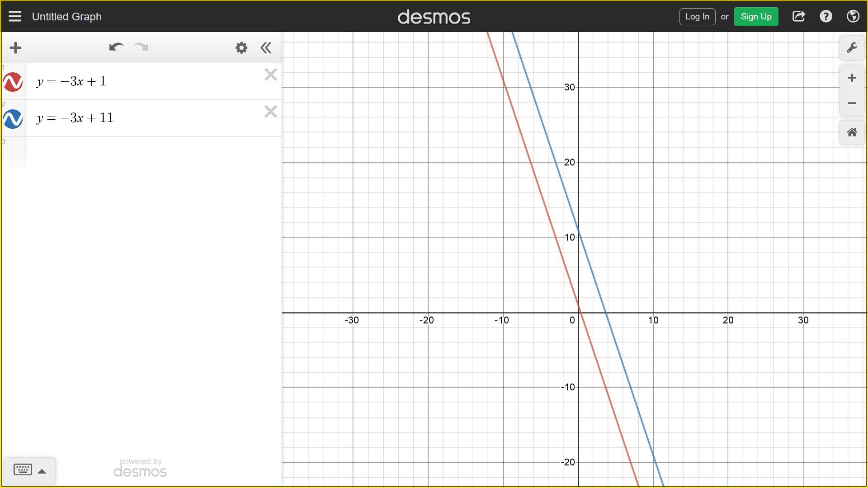Undo the last action
Image resolution: width=868 pixels, height=488 pixels.
[x=116, y=47]
